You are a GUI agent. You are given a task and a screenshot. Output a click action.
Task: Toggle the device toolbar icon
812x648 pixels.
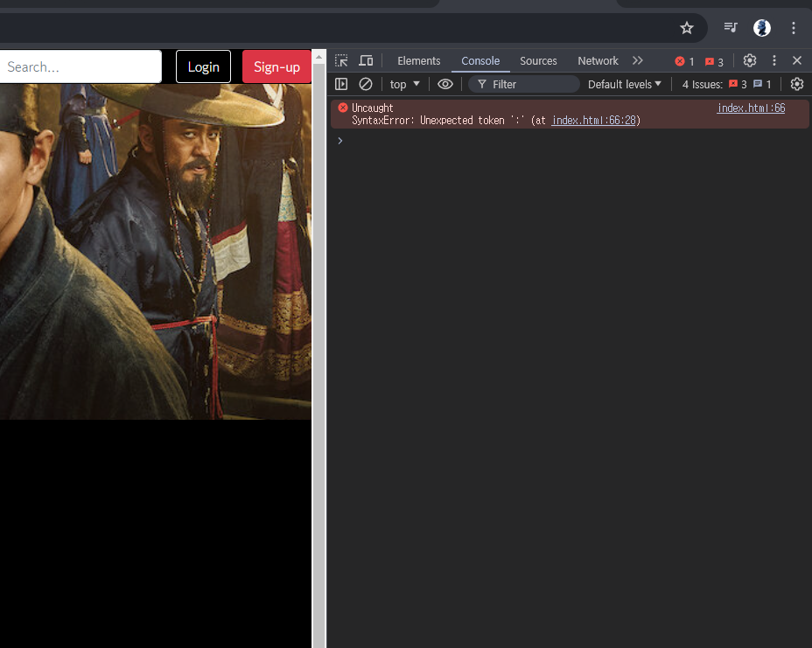pyautogui.click(x=366, y=60)
